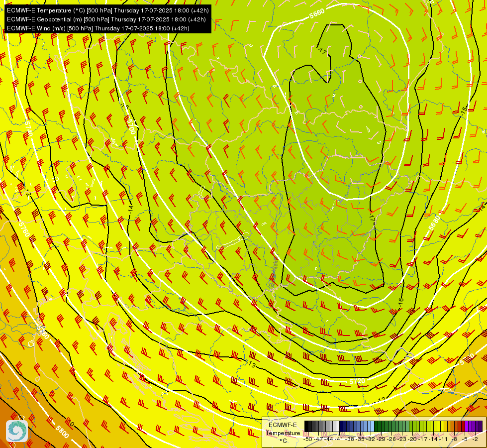Click the -8 tick label in legend

tap(454, 439)
